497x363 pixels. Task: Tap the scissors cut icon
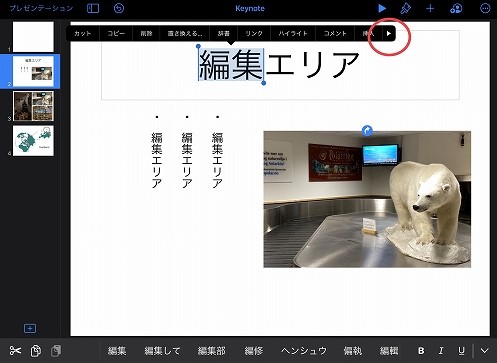click(15, 350)
